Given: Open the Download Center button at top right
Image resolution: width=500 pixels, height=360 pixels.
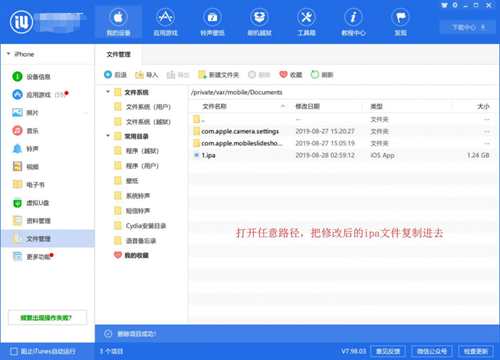Looking at the screenshot, I should (468, 27).
